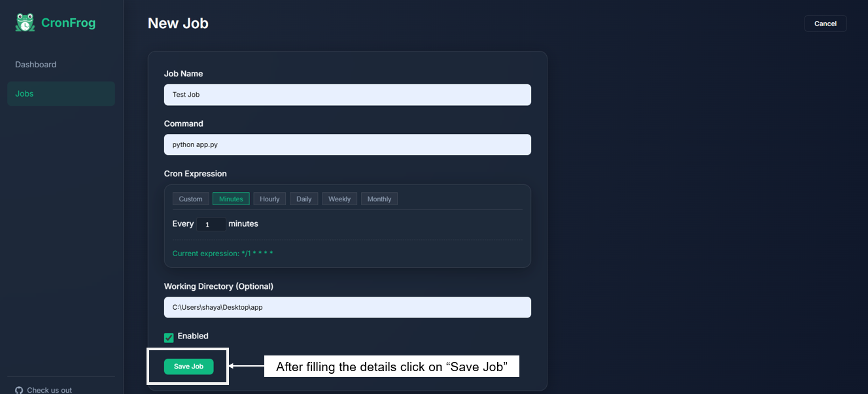The height and width of the screenshot is (394, 868).
Task: Click the Job Name field containing Test Job
Action: (347, 95)
